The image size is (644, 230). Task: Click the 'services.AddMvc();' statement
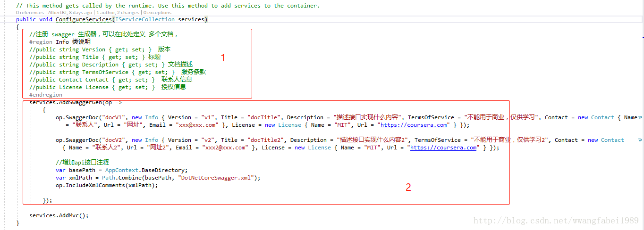coord(59,215)
